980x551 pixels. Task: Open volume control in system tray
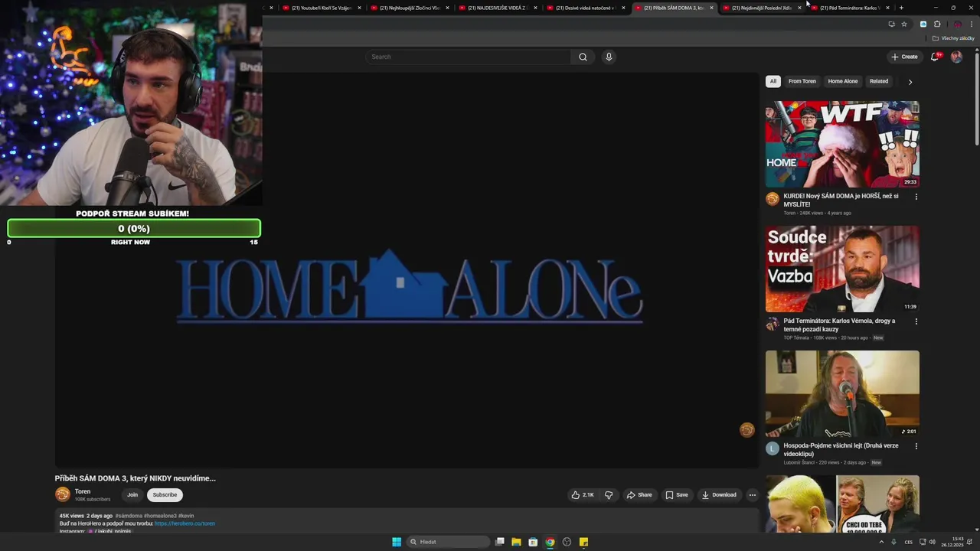[932, 542]
